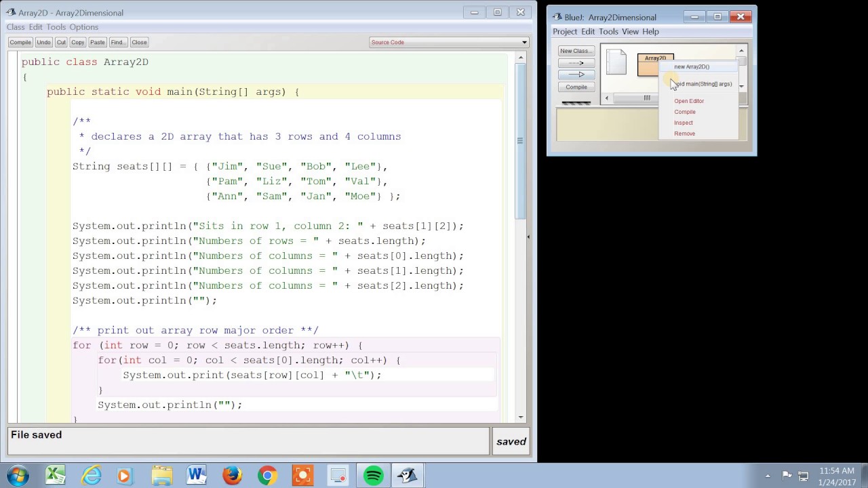
Task: Click the network icon in the system tray
Action: pyautogui.click(x=804, y=476)
